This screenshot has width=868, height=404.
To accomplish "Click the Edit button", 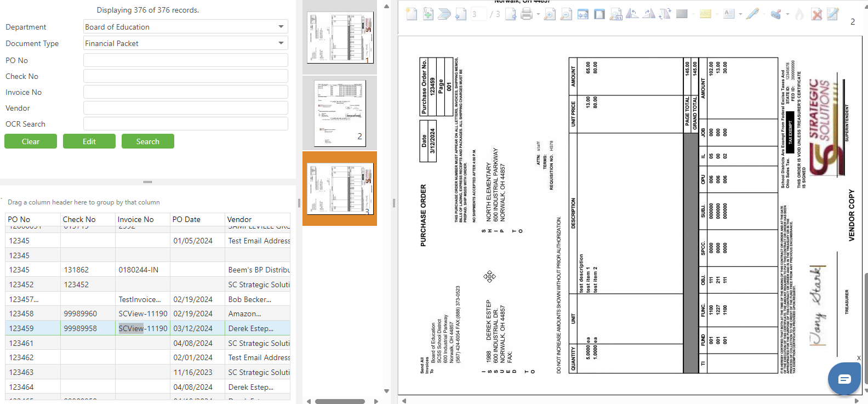I will pyautogui.click(x=89, y=141).
